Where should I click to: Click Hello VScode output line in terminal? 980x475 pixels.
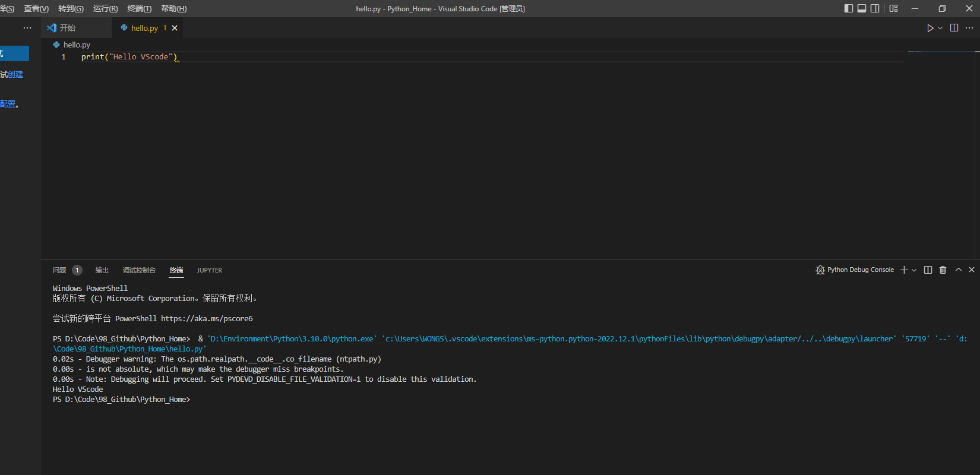[78, 389]
